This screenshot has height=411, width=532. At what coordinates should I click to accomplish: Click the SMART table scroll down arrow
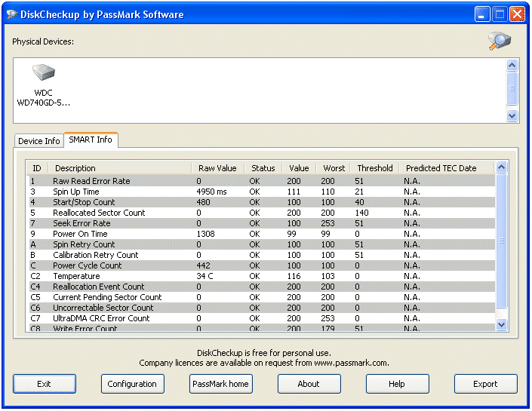(501, 324)
